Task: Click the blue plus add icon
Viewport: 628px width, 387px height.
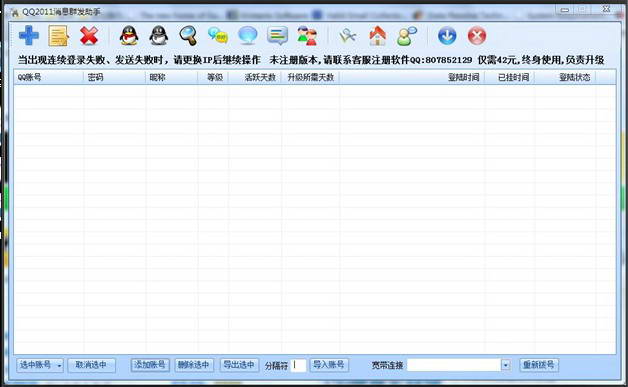Action: (x=29, y=36)
